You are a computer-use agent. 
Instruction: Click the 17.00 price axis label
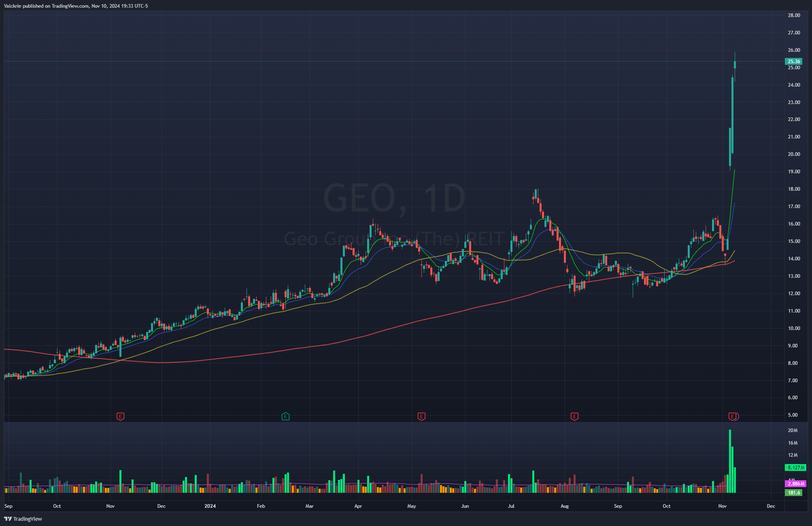coord(794,207)
